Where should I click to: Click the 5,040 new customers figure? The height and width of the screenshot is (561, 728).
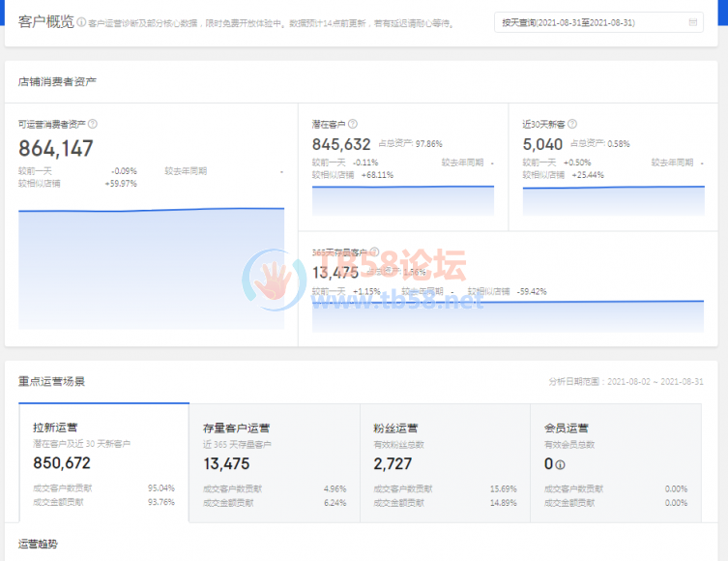[542, 145]
